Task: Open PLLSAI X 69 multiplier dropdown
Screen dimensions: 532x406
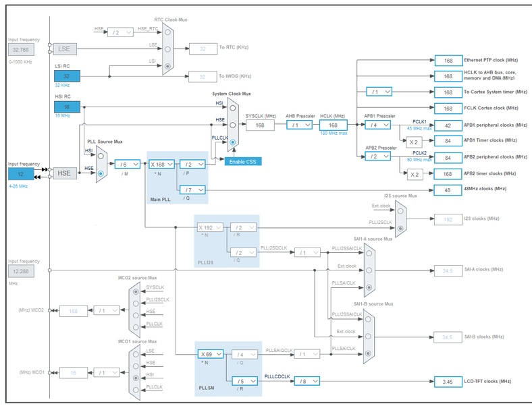Action: pyautogui.click(x=211, y=354)
